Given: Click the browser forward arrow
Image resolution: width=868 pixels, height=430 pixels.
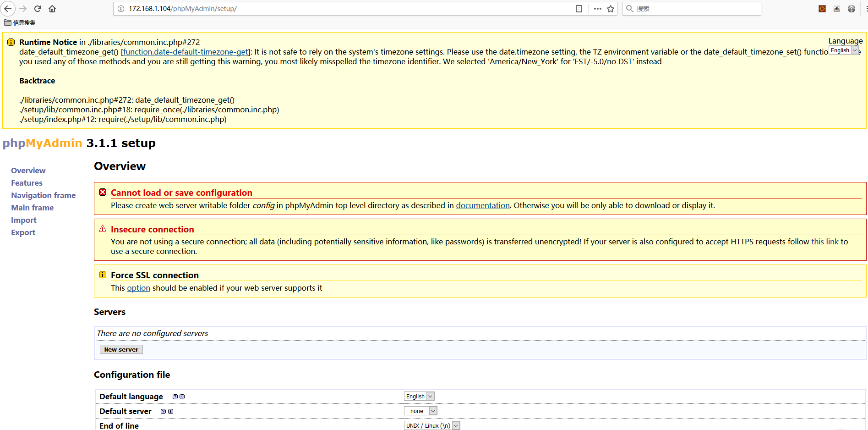Looking at the screenshot, I should (x=23, y=9).
